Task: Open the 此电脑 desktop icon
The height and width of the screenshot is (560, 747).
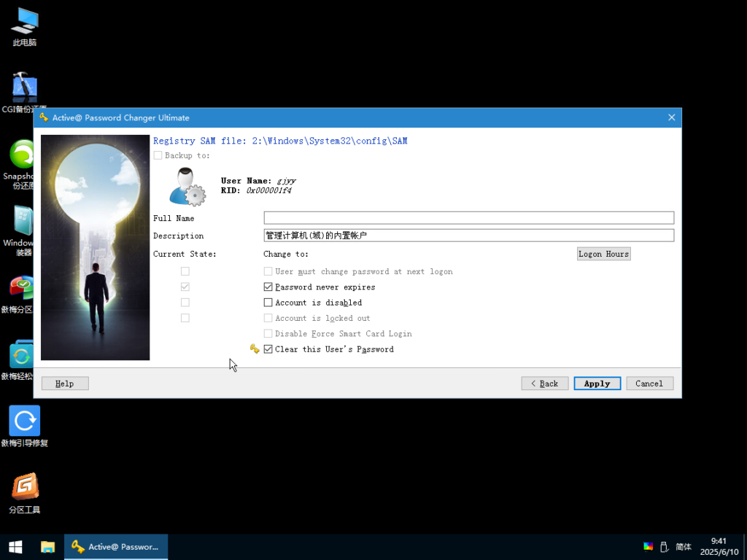Action: 25,28
